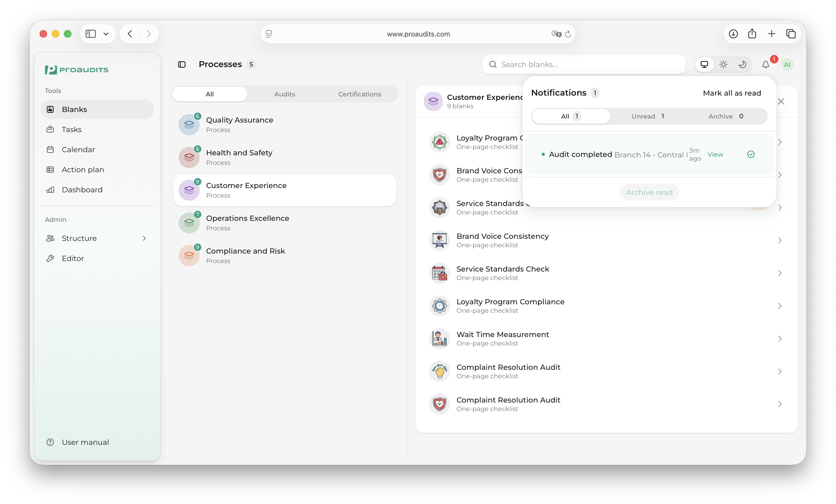
Task: Select the All processes tab
Action: click(210, 94)
